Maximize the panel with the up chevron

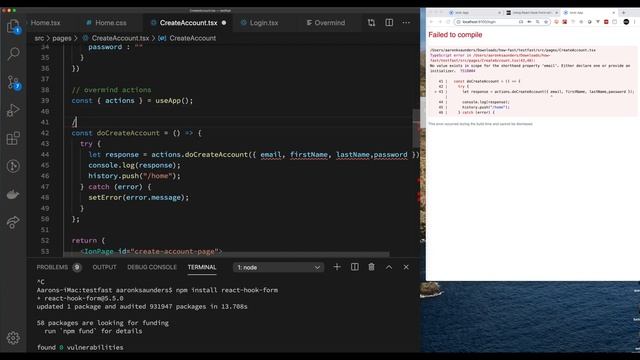[389, 267]
